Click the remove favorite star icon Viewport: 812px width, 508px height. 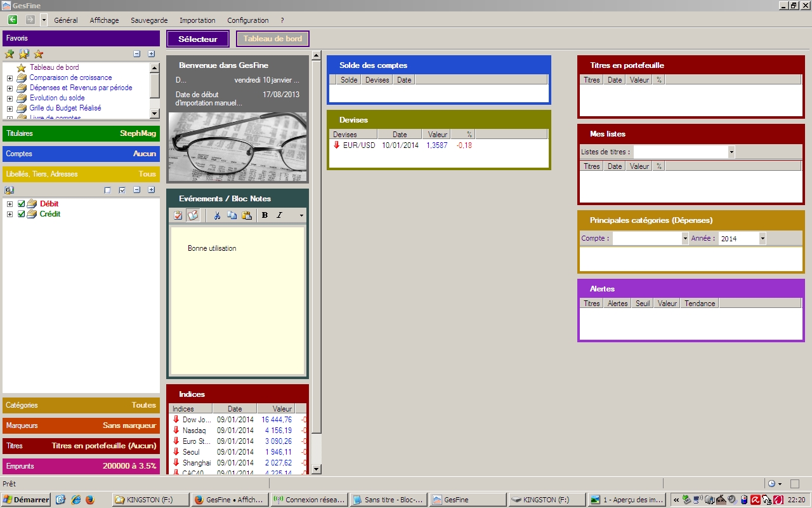coord(39,54)
